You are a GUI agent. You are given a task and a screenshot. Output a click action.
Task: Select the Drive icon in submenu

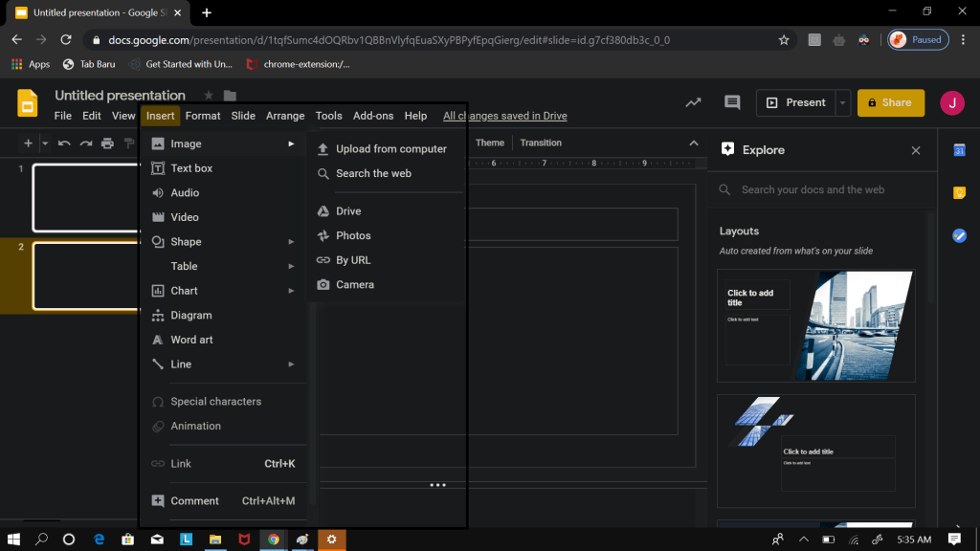323,211
